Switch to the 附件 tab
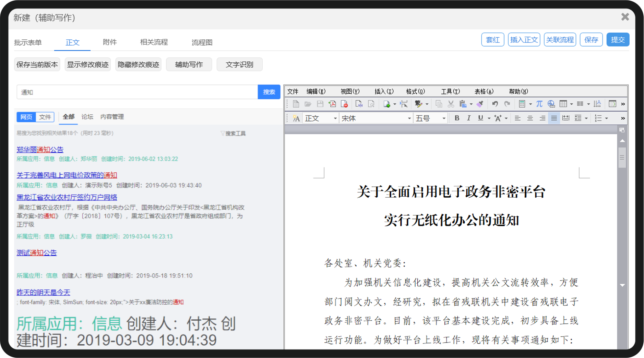 click(110, 42)
